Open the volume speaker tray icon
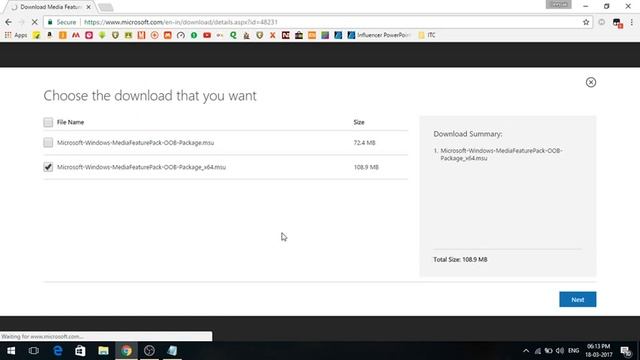The width and height of the screenshot is (640, 360). tap(560, 351)
